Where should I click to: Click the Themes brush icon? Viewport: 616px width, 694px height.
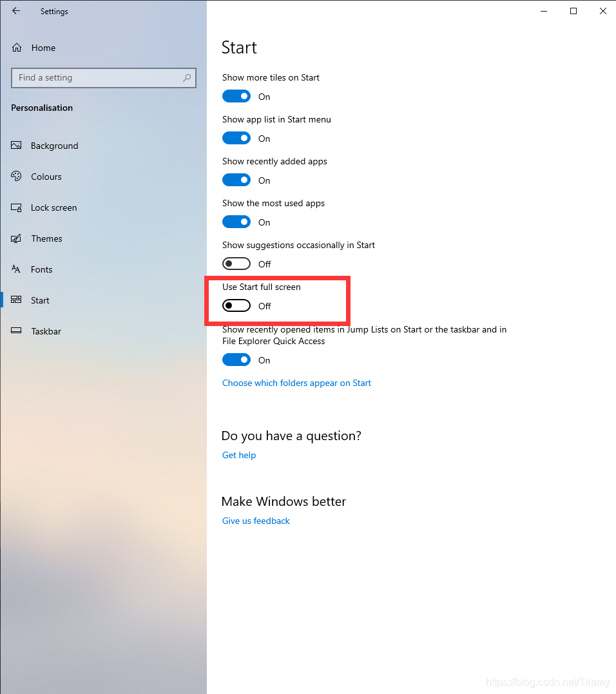pyautogui.click(x=16, y=238)
